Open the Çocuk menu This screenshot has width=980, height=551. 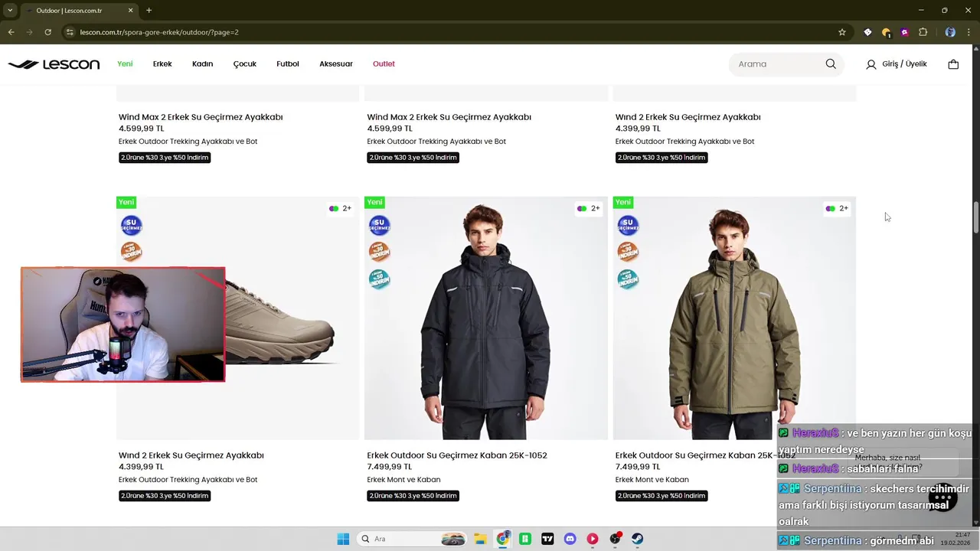tap(245, 64)
